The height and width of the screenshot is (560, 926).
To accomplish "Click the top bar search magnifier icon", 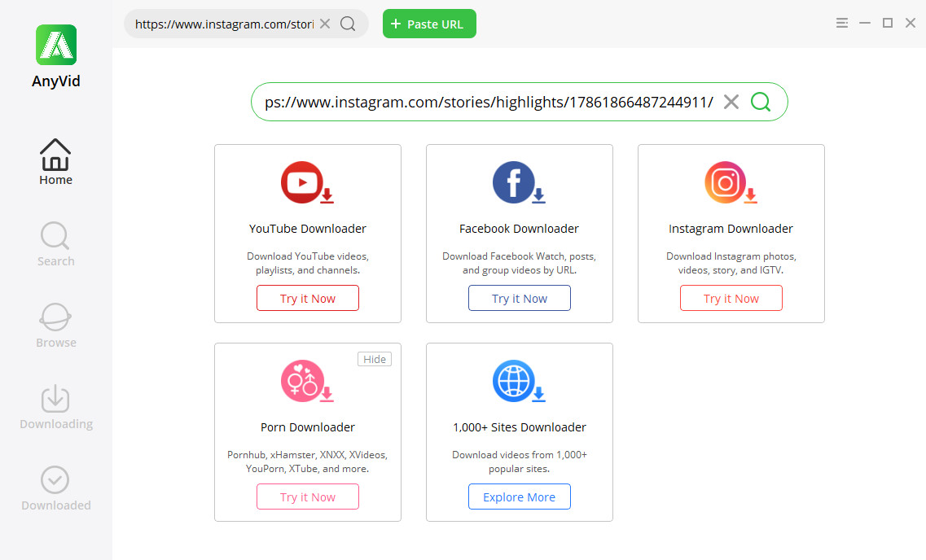I will coord(348,24).
